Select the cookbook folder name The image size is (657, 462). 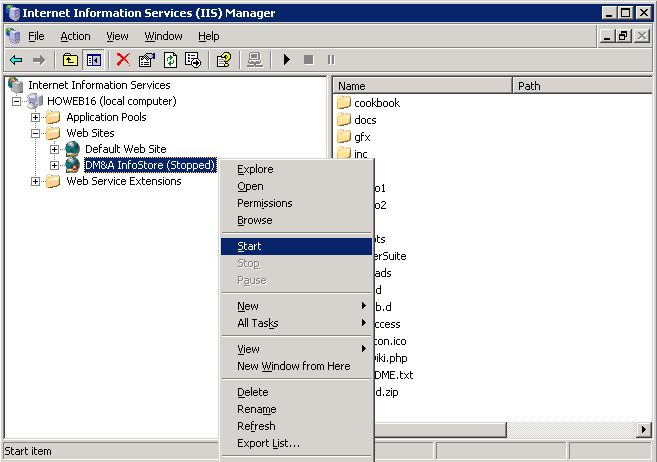(377, 103)
